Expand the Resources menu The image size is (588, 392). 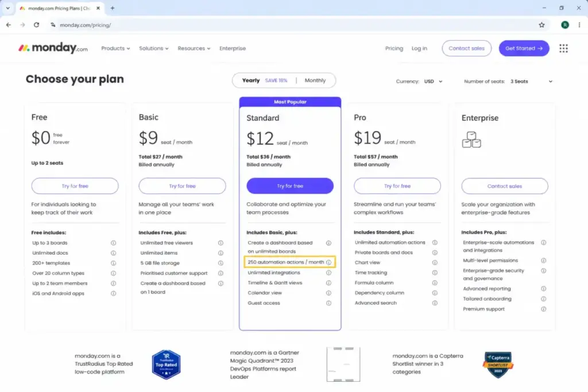coord(194,48)
